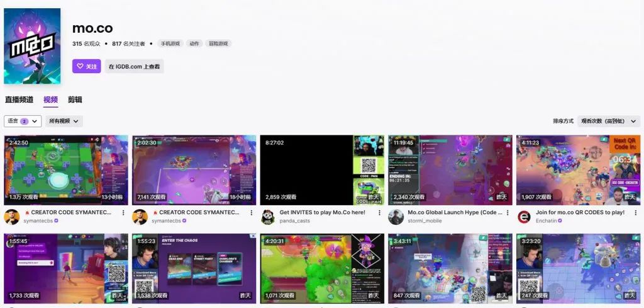Image resolution: width=644 pixels, height=308 pixels.
Task: Open symantecbs avatar on 7,141 views video
Action: click(x=140, y=217)
